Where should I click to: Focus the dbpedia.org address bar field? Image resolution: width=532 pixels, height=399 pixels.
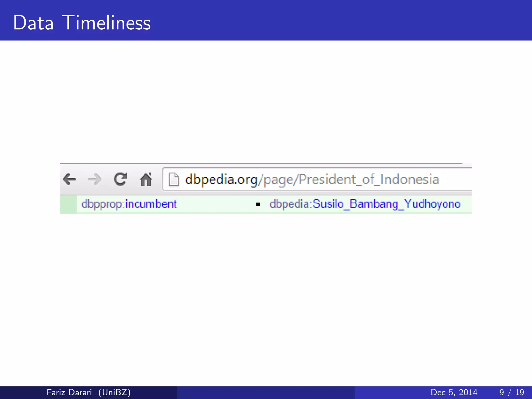click(x=455, y=179)
